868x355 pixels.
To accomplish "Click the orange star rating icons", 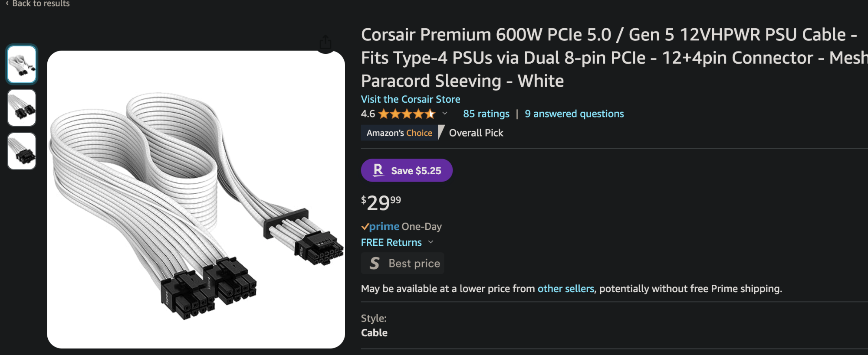I will coord(407,114).
